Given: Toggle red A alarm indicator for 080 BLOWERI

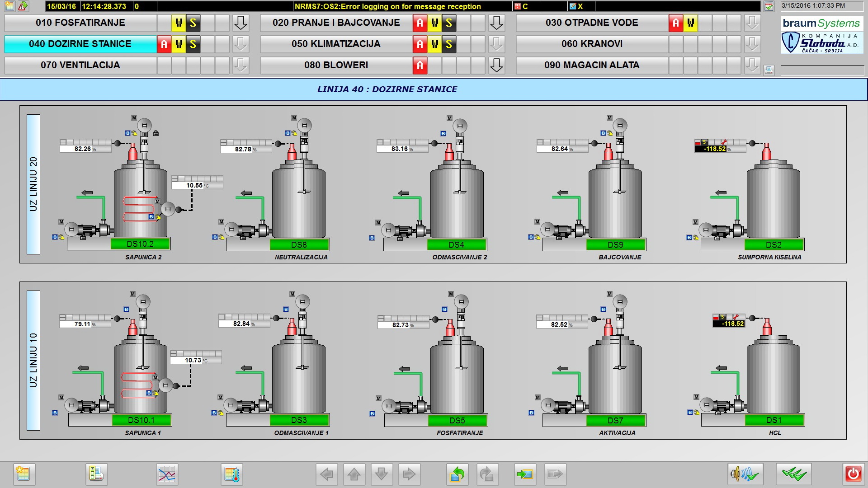Looking at the screenshot, I should click(420, 66).
